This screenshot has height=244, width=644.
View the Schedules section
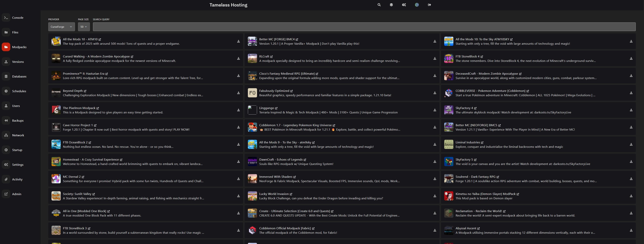click(19, 91)
